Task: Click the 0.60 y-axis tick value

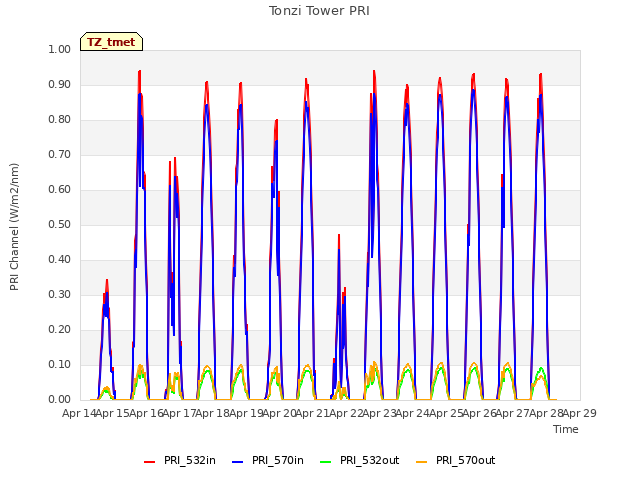Action: click(60, 189)
